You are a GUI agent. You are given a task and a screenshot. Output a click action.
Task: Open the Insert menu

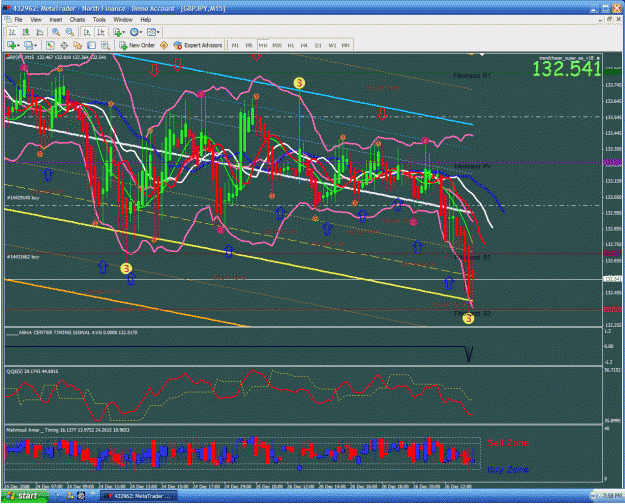(56, 20)
